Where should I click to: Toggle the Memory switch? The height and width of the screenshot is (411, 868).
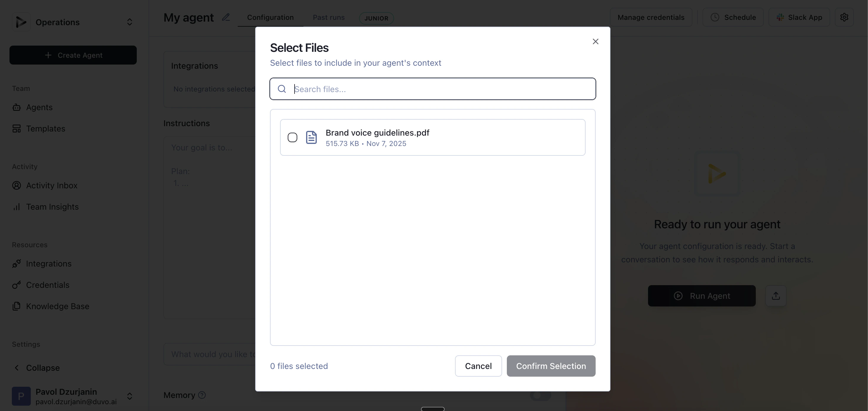click(541, 395)
